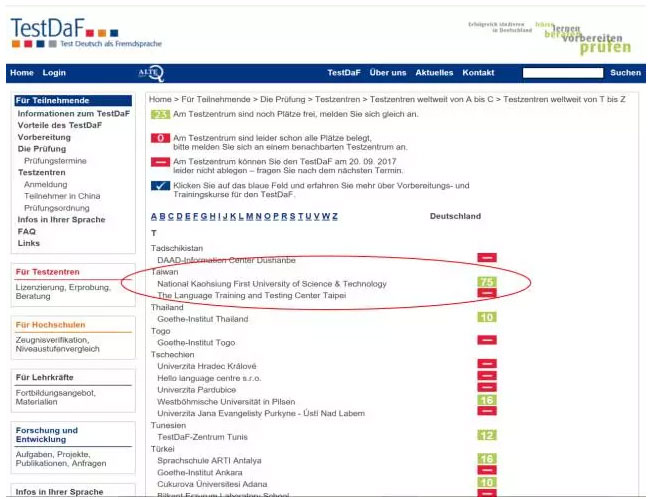Open Forschung und Entwicklung section

[47, 435]
